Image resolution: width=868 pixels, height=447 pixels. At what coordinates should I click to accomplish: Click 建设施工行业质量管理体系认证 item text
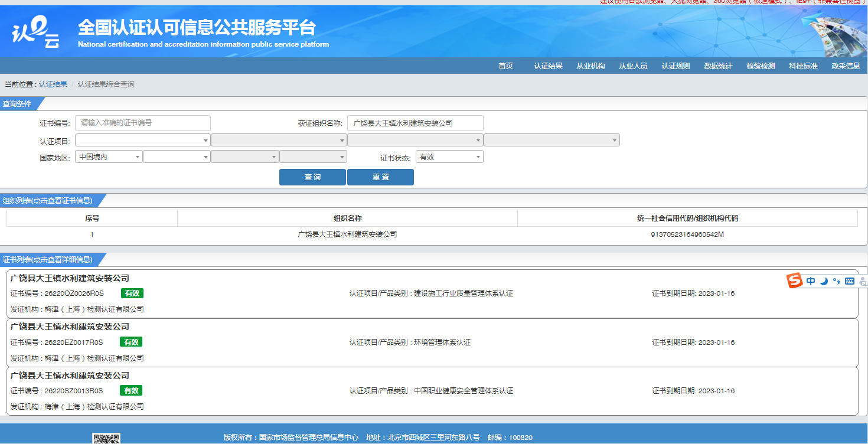point(464,293)
